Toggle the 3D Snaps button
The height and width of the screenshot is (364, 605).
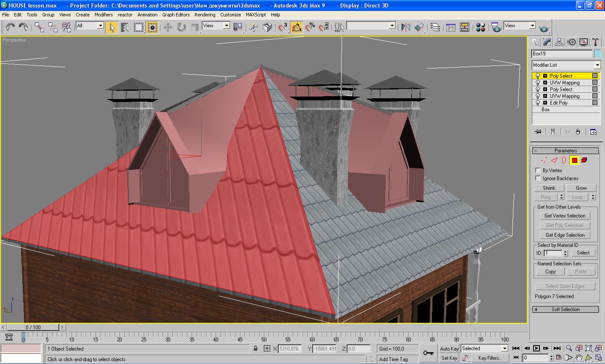[283, 27]
